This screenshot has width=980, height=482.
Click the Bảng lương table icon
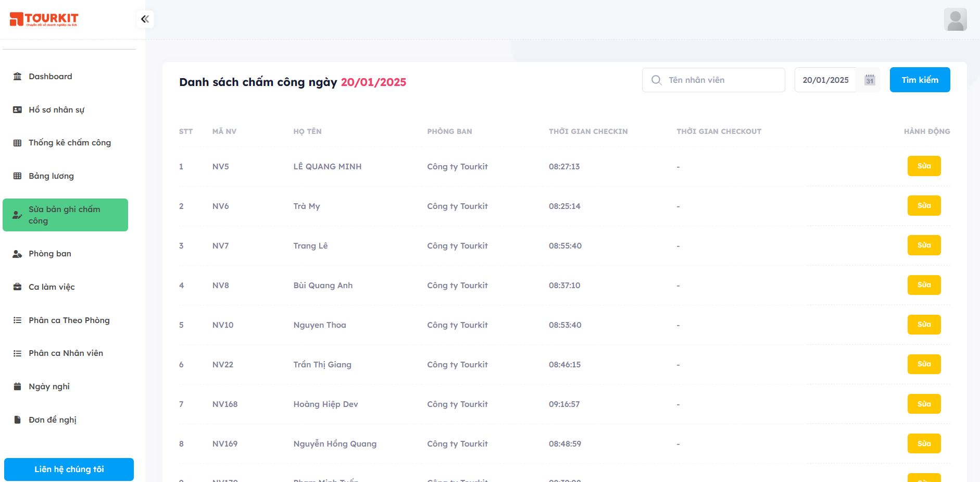17,176
